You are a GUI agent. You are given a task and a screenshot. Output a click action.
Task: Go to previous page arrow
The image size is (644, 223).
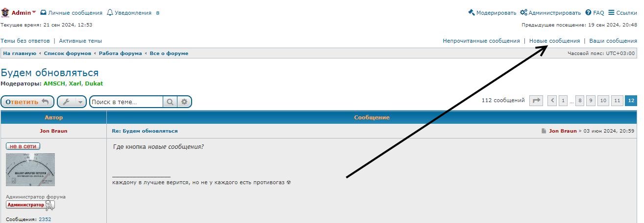tap(552, 101)
